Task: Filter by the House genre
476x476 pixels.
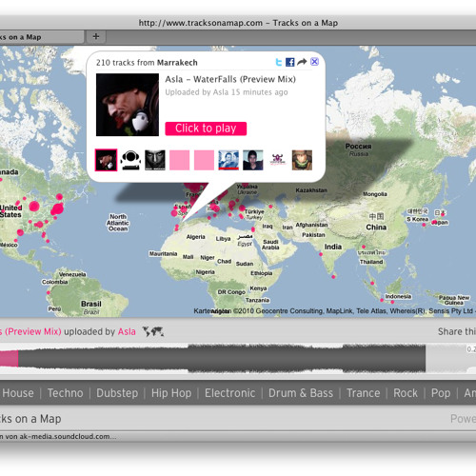Action: tap(18, 393)
